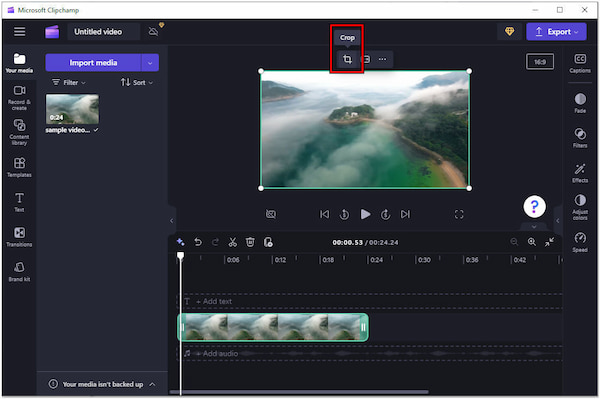This screenshot has height=399, width=600.
Task: Rewind five seconds
Action: pos(344,214)
